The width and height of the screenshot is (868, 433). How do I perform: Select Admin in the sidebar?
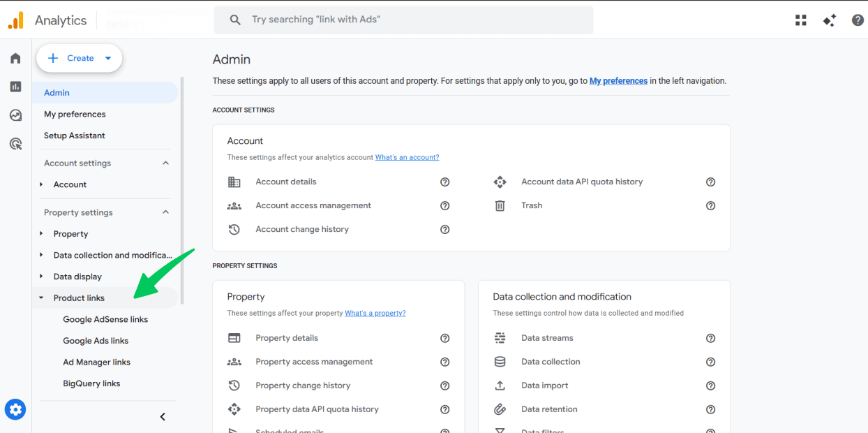(x=105, y=93)
